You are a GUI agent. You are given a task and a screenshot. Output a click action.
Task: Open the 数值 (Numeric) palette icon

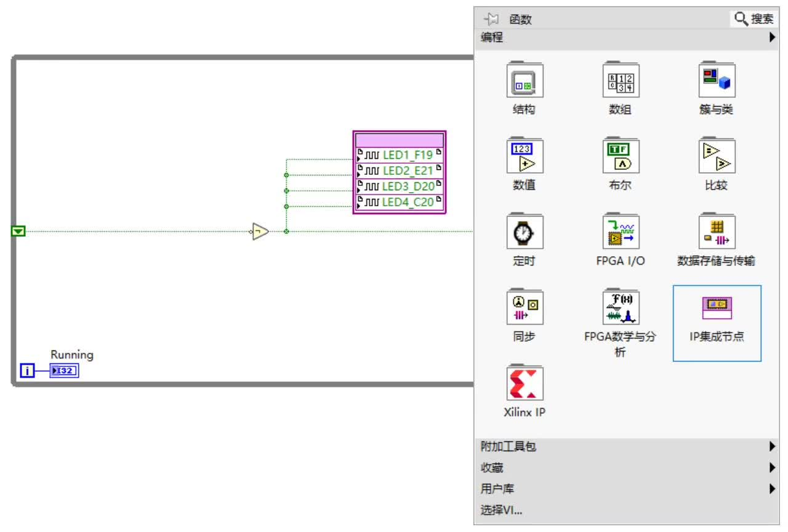(x=525, y=156)
